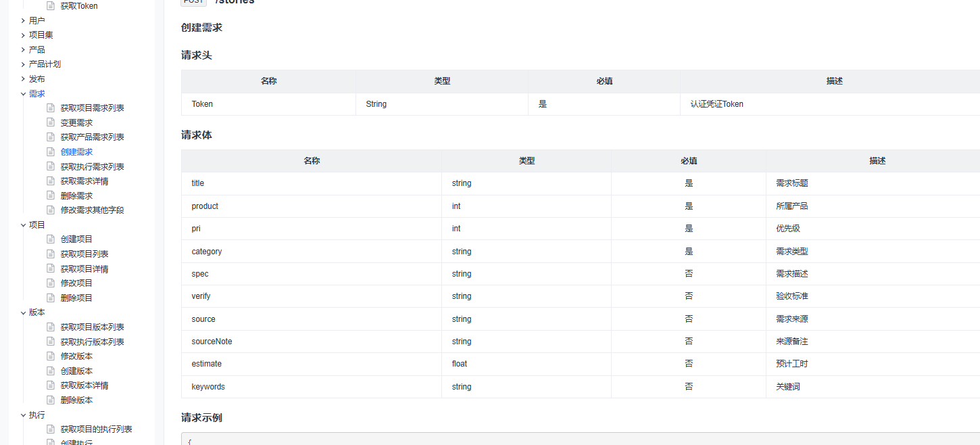Viewport: 980px width, 445px height.
Task: Open 修改需求其他字段 page
Action: coord(93,210)
